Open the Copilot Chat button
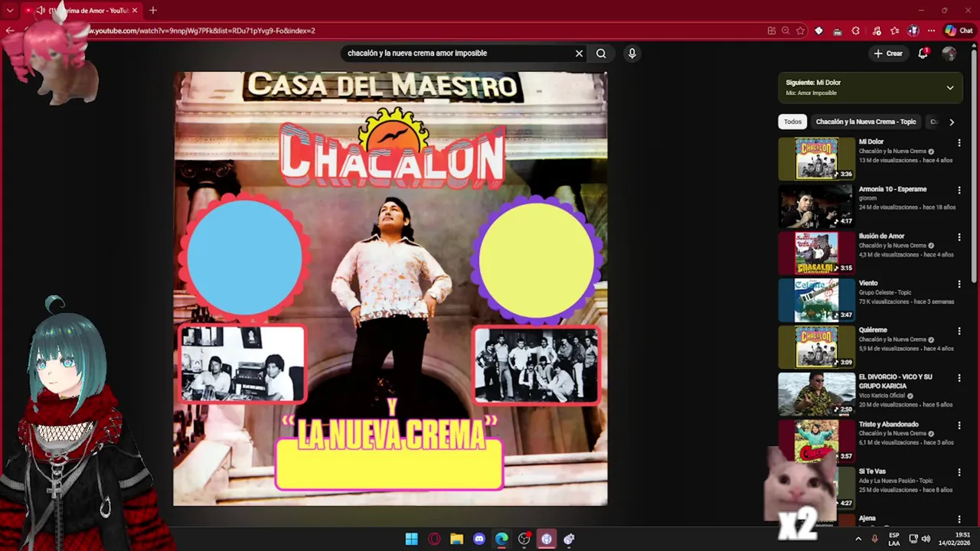The image size is (980, 551). click(x=959, y=31)
